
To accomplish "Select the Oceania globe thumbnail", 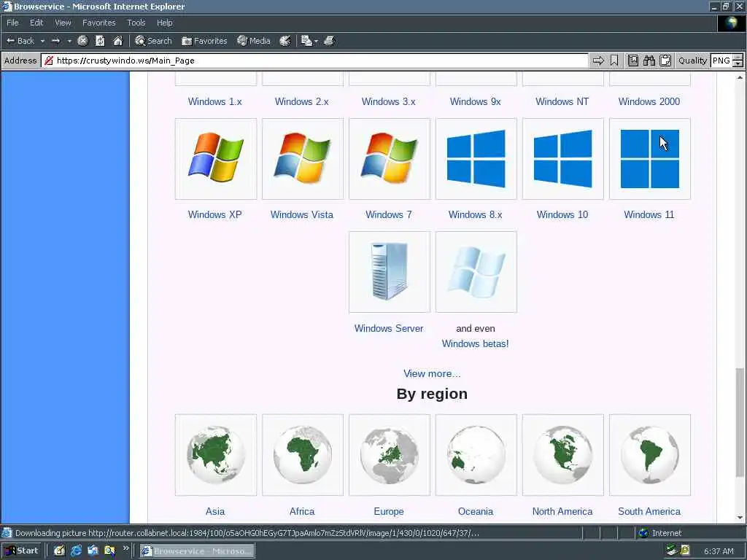I will pos(476,455).
